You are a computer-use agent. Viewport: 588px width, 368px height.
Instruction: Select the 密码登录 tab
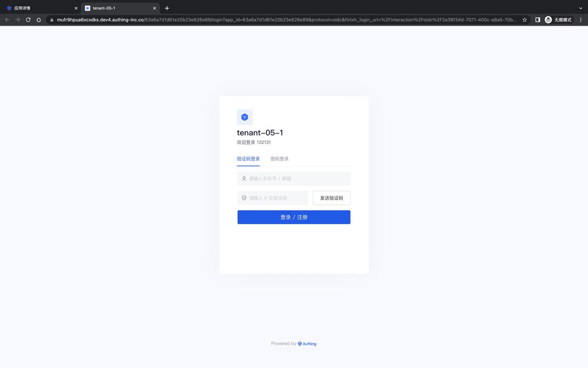279,159
